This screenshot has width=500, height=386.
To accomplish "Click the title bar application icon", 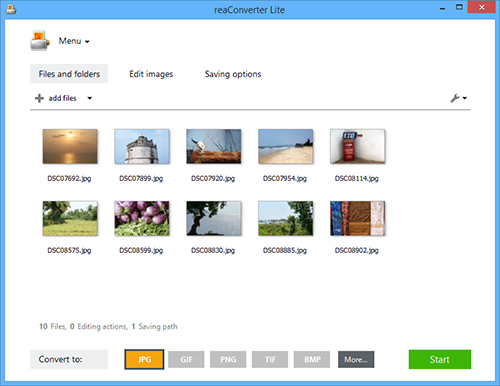I will (11, 10).
